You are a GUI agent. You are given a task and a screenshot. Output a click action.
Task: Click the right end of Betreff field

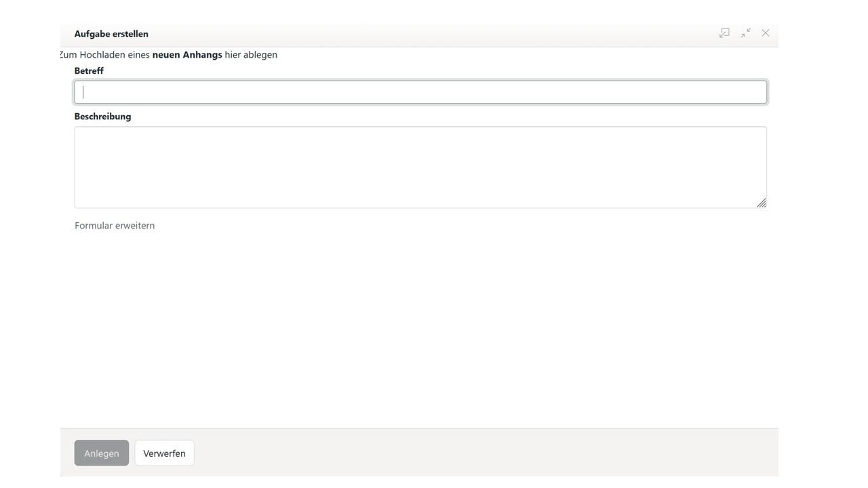tap(753, 92)
